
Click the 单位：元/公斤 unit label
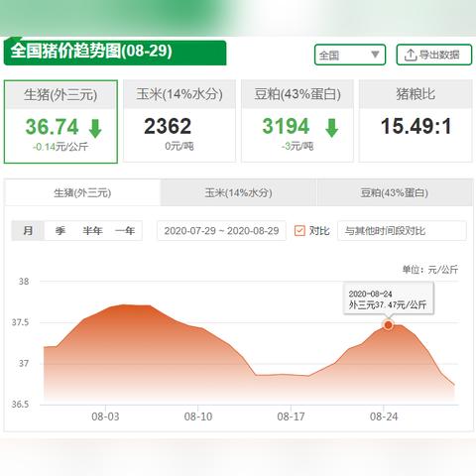[430, 270]
